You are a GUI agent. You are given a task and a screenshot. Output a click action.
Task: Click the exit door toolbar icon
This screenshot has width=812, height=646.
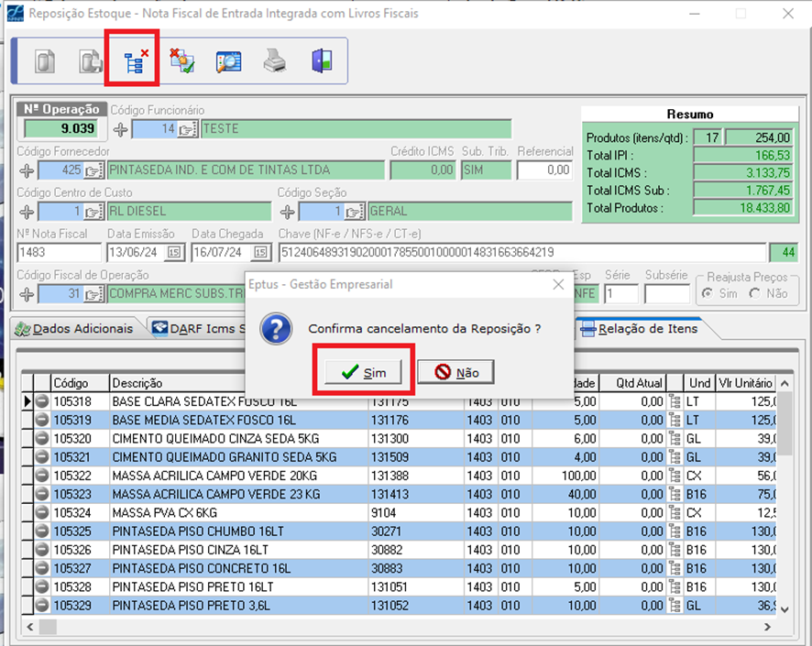click(322, 60)
